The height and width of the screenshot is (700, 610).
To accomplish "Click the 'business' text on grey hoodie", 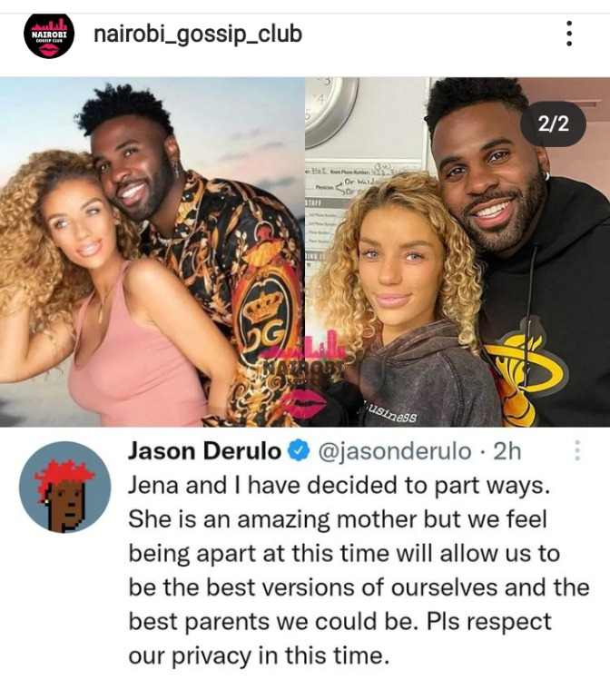I will [391, 413].
